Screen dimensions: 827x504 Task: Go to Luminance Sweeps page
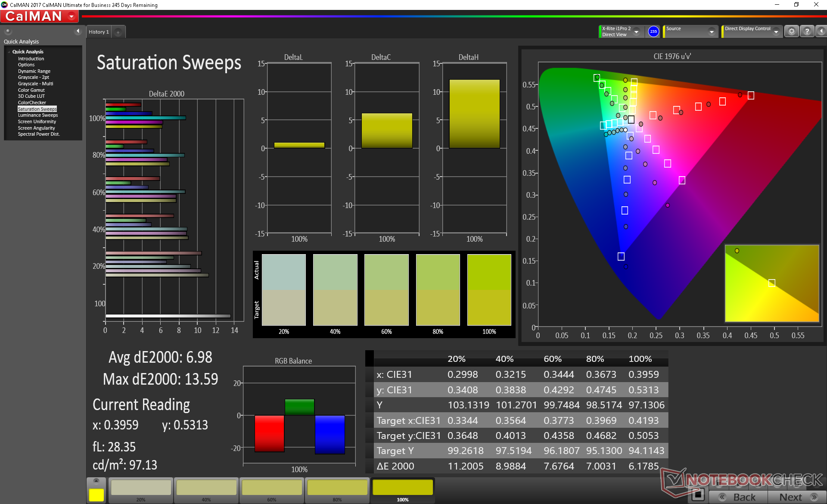click(x=38, y=115)
